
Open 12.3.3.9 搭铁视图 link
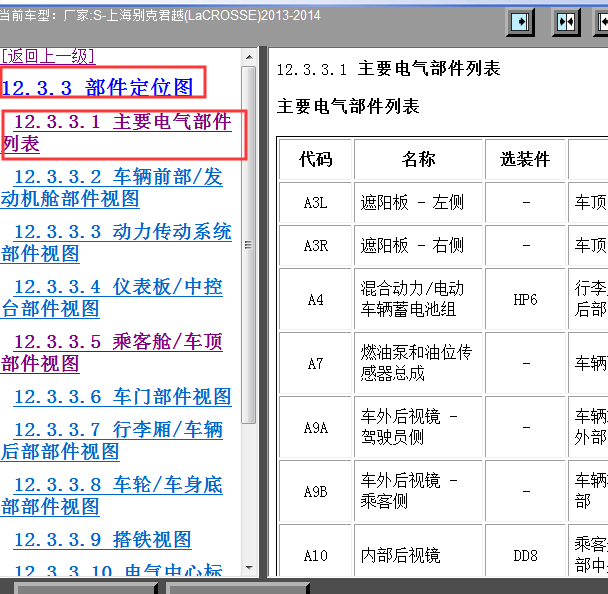(x=102, y=540)
